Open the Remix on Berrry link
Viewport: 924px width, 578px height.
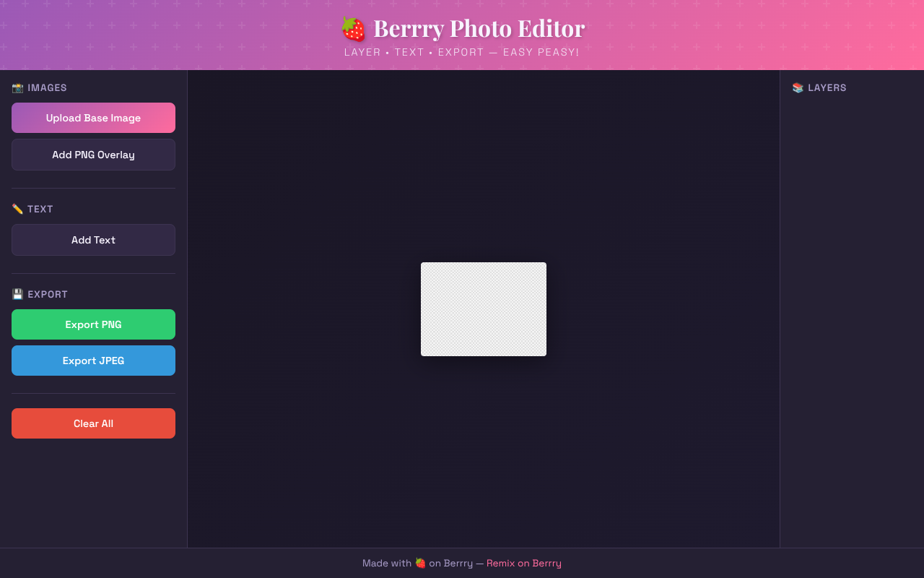523,562
